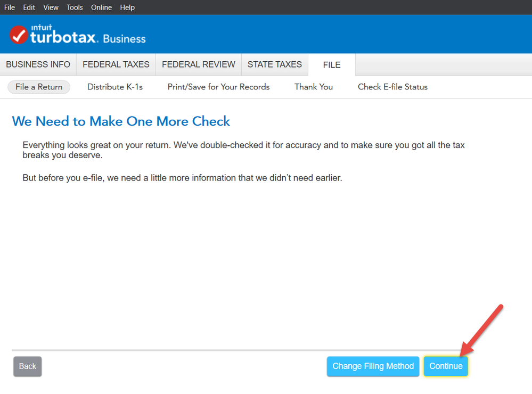Image resolution: width=532 pixels, height=394 pixels.
Task: Open the Tools menu
Action: [x=75, y=7]
